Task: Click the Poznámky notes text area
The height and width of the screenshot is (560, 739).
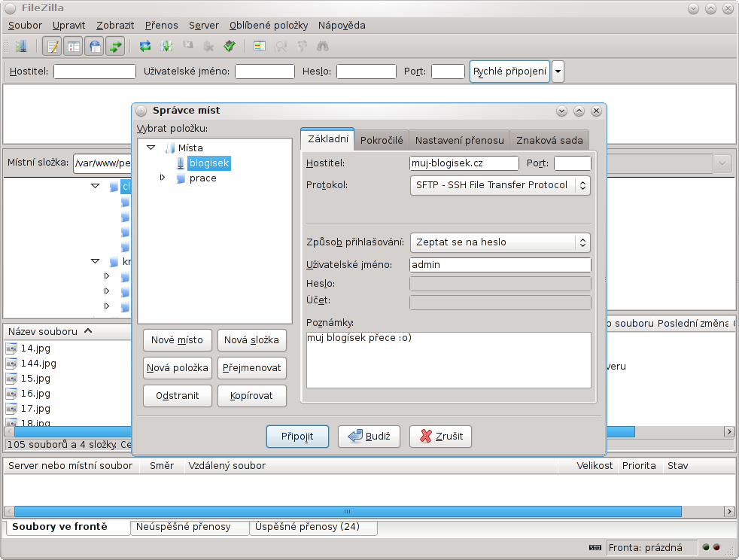Action: pos(449,360)
